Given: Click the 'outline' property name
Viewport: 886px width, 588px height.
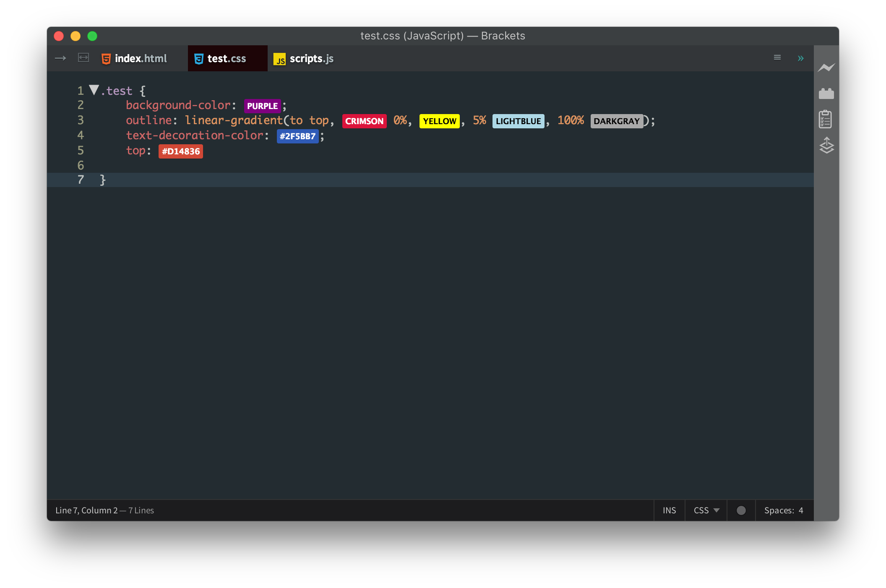Looking at the screenshot, I should click(149, 120).
